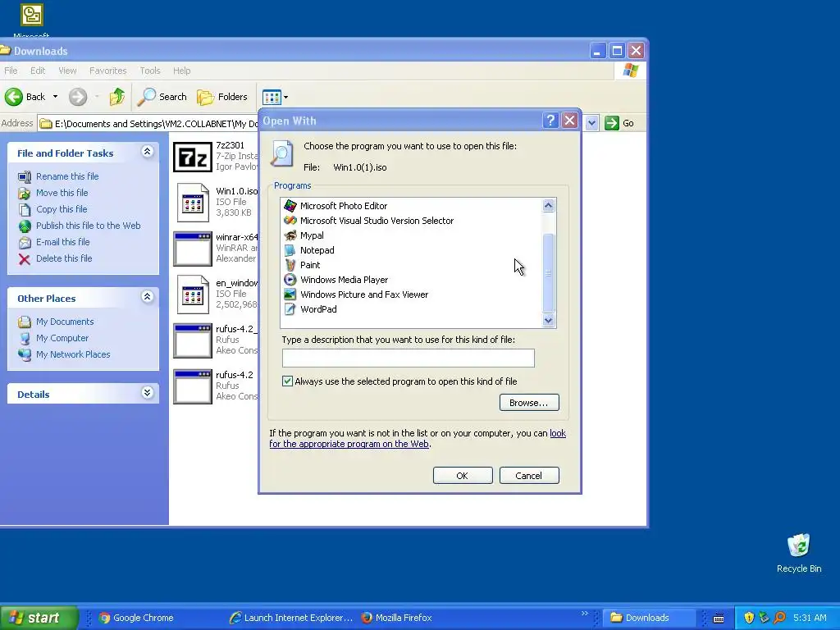Select the 7z2301 installer file icon
Screen dimensions: 840x630
tap(193, 157)
